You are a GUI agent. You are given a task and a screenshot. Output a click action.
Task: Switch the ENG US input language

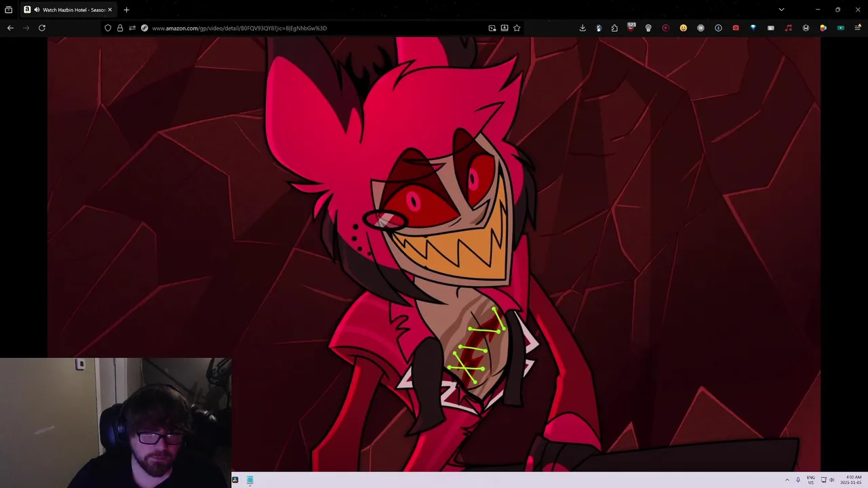click(x=810, y=480)
